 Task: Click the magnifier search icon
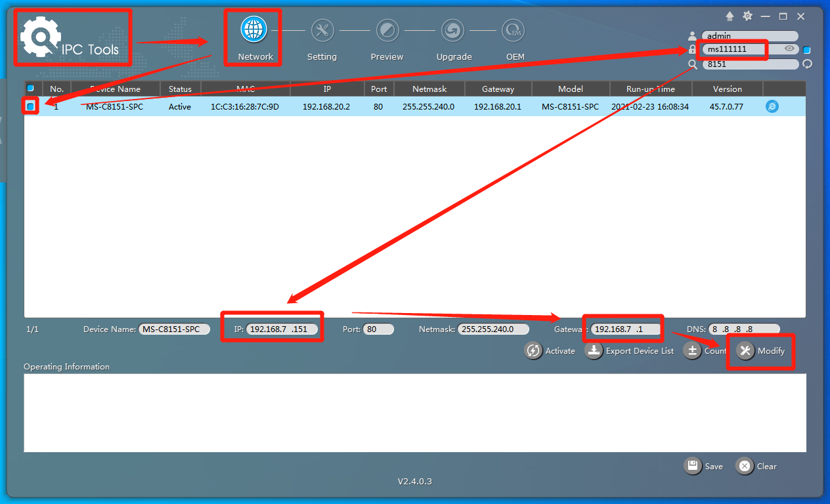tap(692, 64)
